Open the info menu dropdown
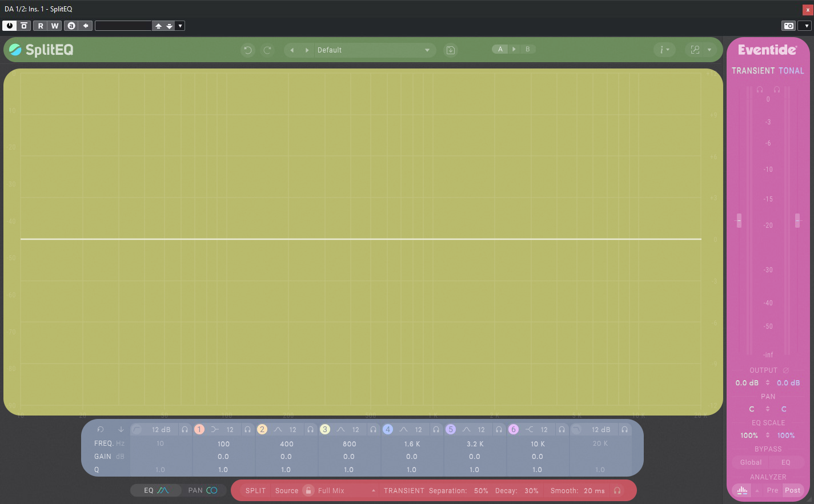The image size is (814, 504). tap(664, 50)
